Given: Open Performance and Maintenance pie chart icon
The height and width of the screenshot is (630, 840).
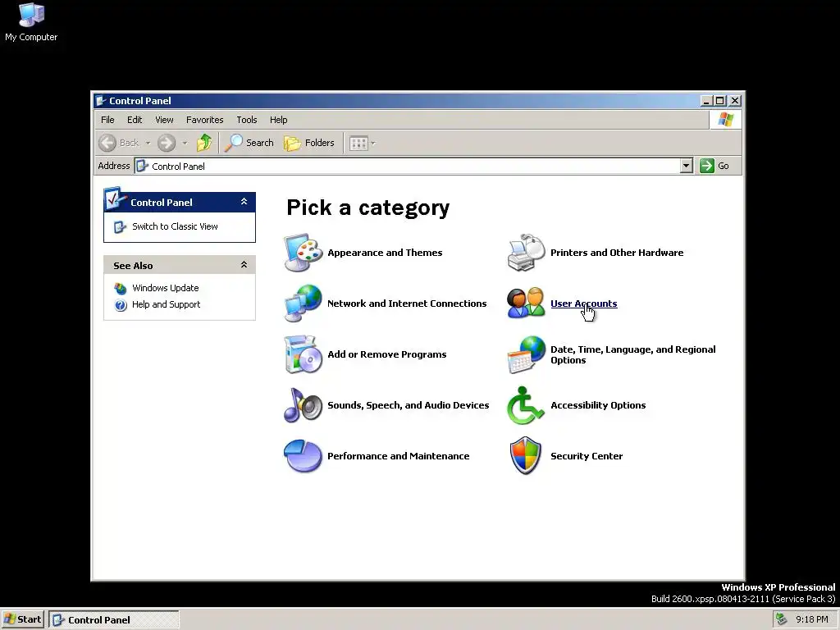Looking at the screenshot, I should click(304, 456).
